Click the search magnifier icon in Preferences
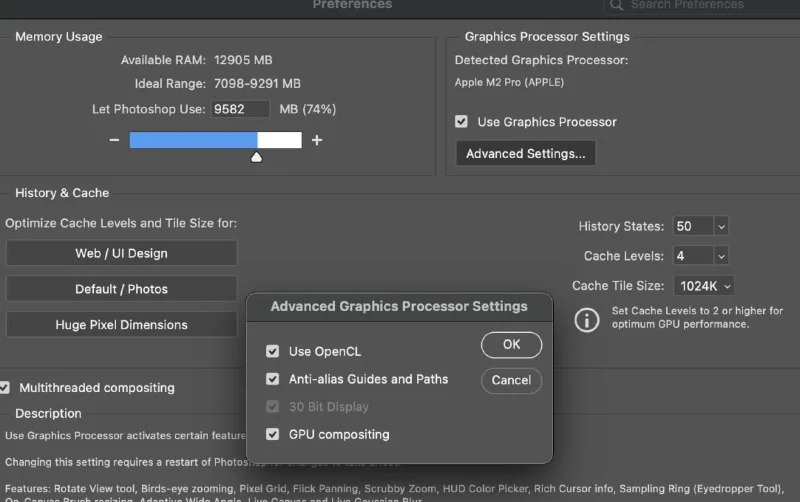800x502 pixels. pyautogui.click(x=618, y=5)
